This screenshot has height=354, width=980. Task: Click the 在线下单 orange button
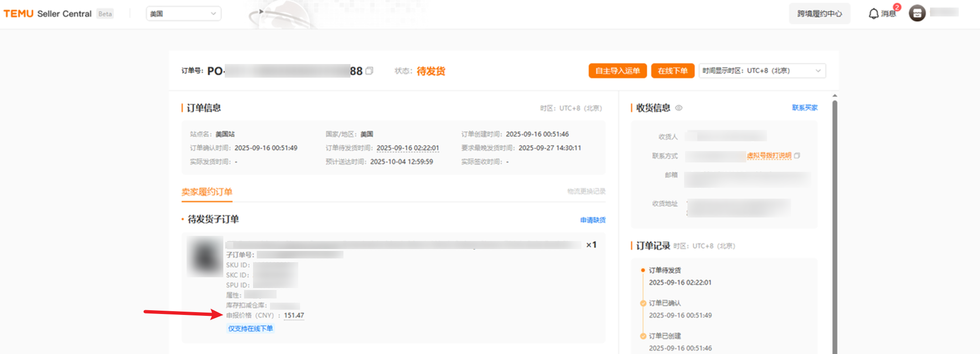[672, 71]
